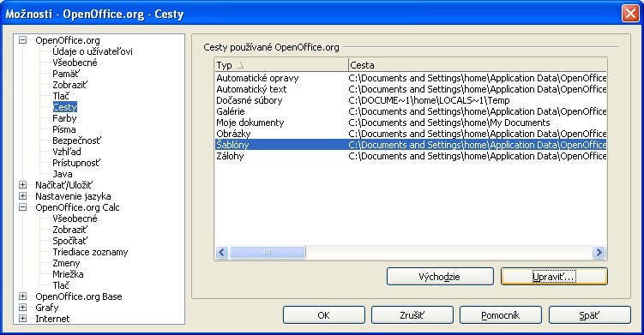Expand the OpenOffice.org Base node
This screenshot has height=335, width=644.
22,296
